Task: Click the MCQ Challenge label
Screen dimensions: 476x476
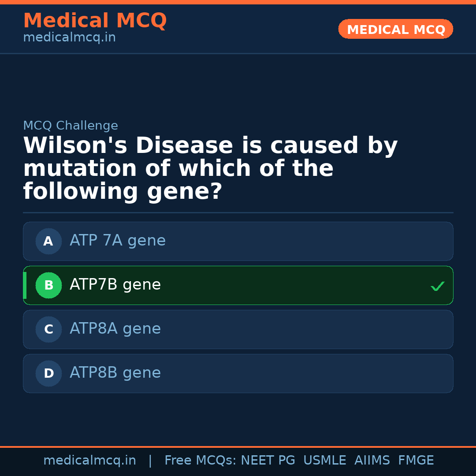Action: [71, 126]
